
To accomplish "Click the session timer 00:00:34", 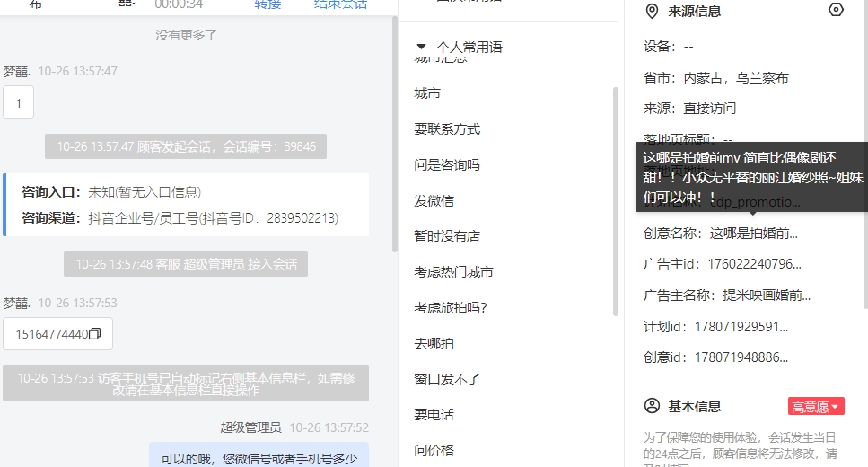I will coord(179,4).
